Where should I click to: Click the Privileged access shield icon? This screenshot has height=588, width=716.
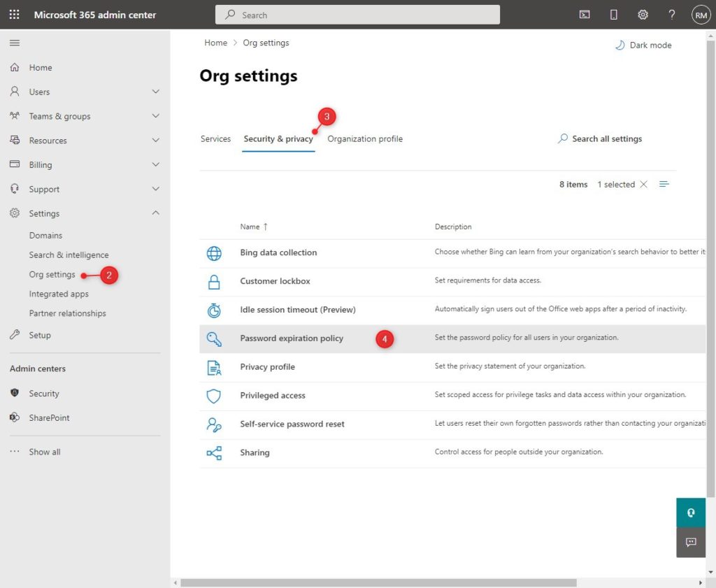214,396
